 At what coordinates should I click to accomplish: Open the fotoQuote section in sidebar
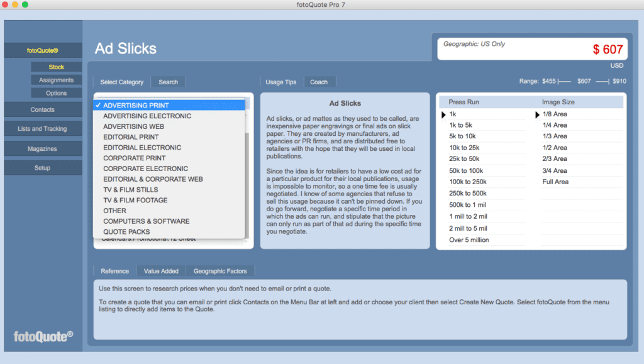[43, 50]
